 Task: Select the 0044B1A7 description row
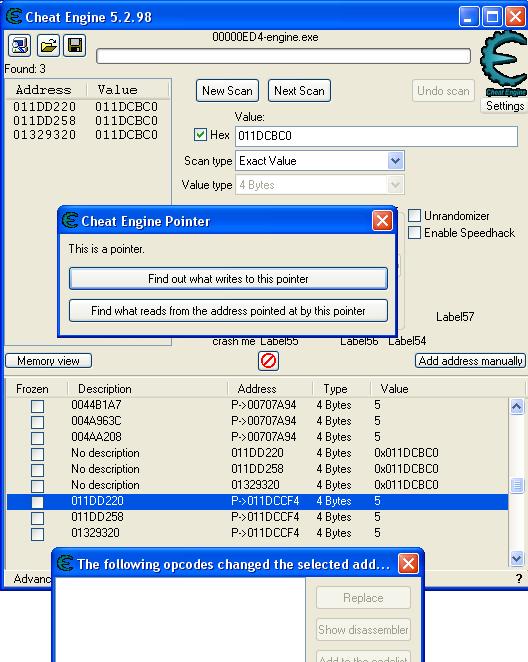point(96,405)
